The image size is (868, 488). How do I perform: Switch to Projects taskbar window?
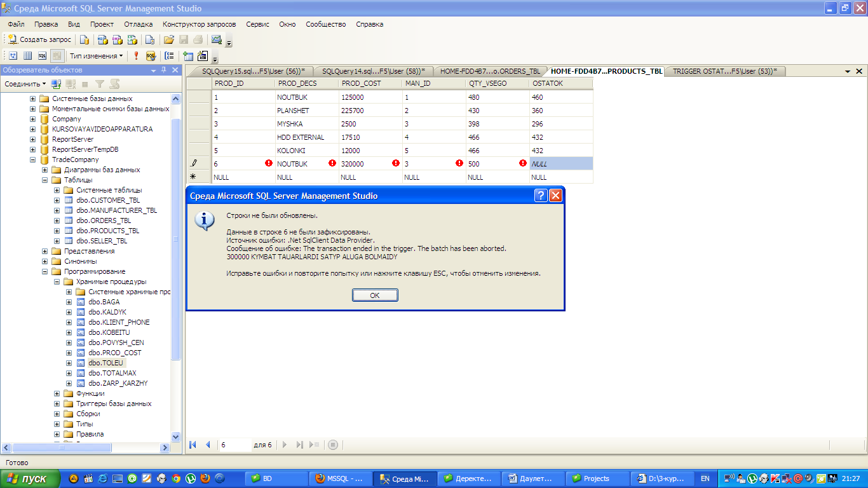click(596, 478)
